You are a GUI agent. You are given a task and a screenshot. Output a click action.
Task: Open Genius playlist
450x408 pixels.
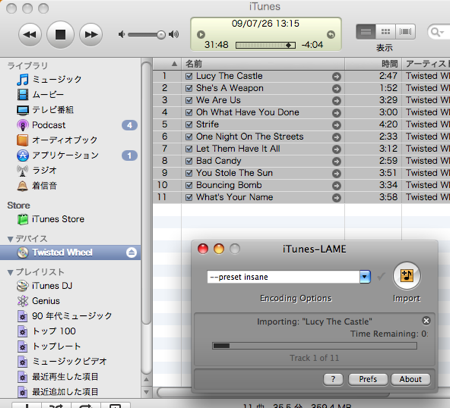pos(46,301)
